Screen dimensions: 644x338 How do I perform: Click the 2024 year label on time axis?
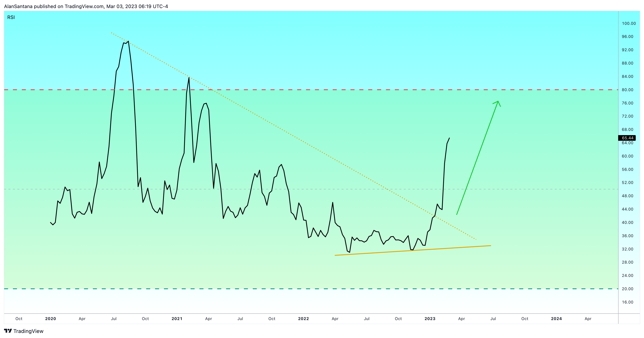pos(557,319)
